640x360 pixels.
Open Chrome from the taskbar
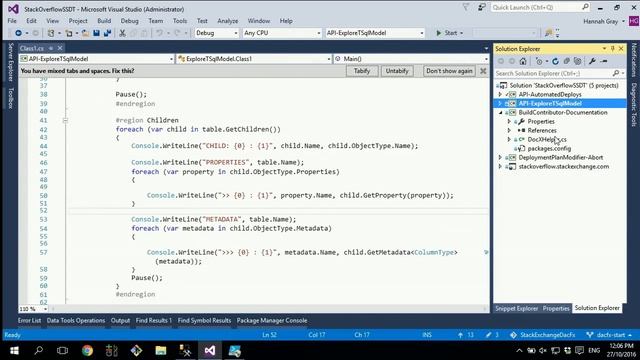(x=87, y=351)
